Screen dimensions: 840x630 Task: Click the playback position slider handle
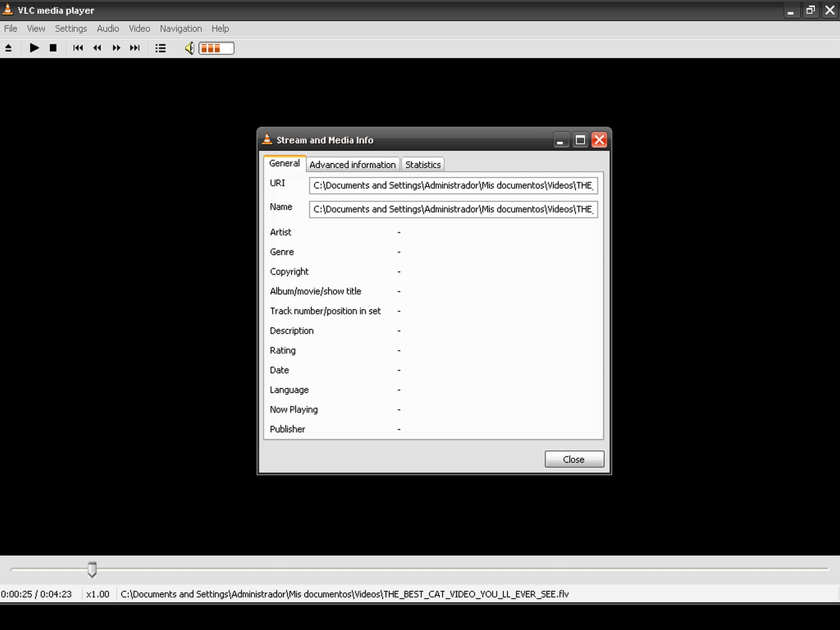tap(92, 569)
